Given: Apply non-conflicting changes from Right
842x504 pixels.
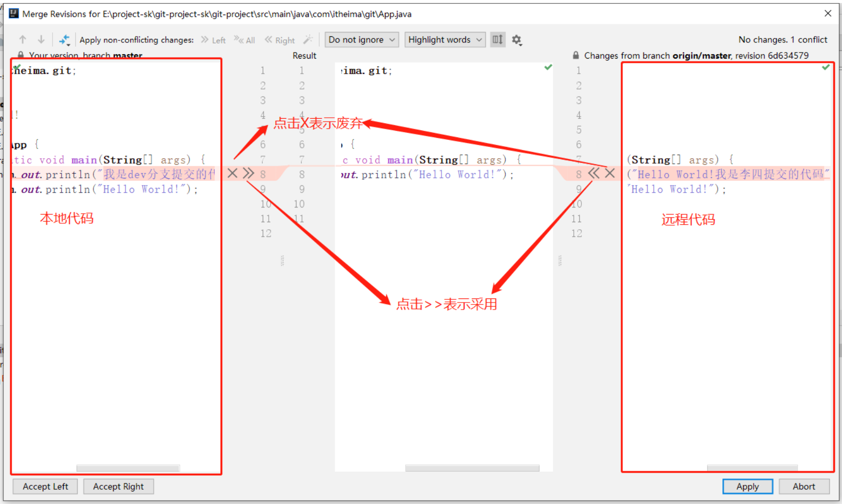Looking at the screenshot, I should pos(280,40).
